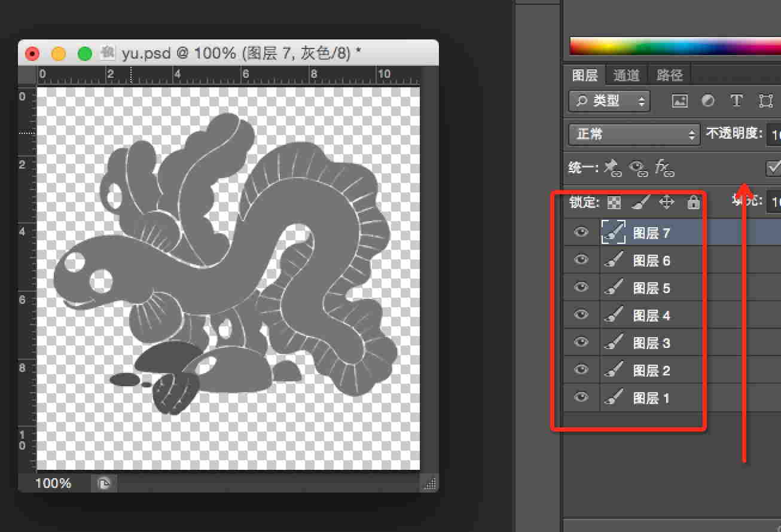Click the 100% zoom field in status bar
Screen dimensions: 781x532
(53, 483)
